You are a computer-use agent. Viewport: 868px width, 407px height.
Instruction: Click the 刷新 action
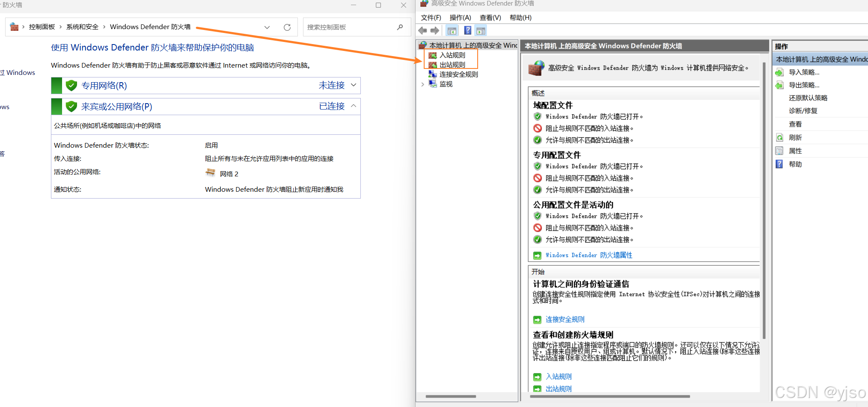click(x=795, y=137)
